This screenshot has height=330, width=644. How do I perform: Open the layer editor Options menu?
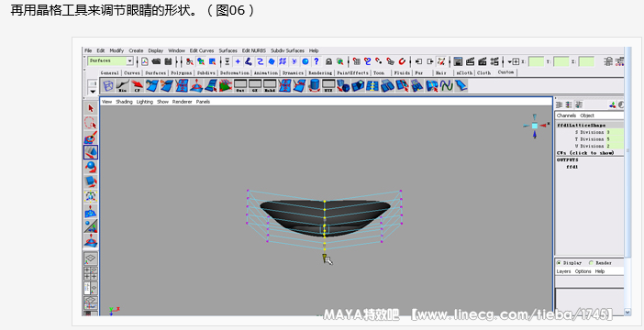583,271
